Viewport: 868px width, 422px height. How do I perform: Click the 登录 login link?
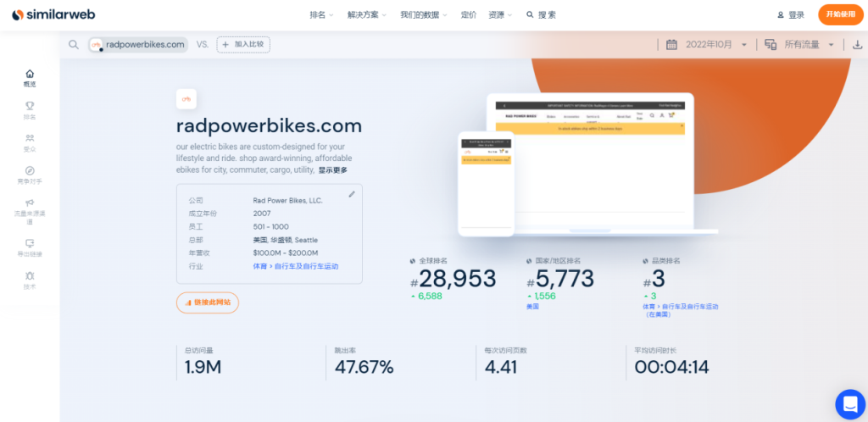point(796,15)
